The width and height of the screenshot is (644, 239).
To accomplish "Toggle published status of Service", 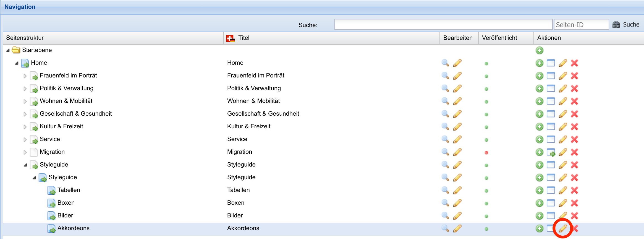I will (x=486, y=140).
